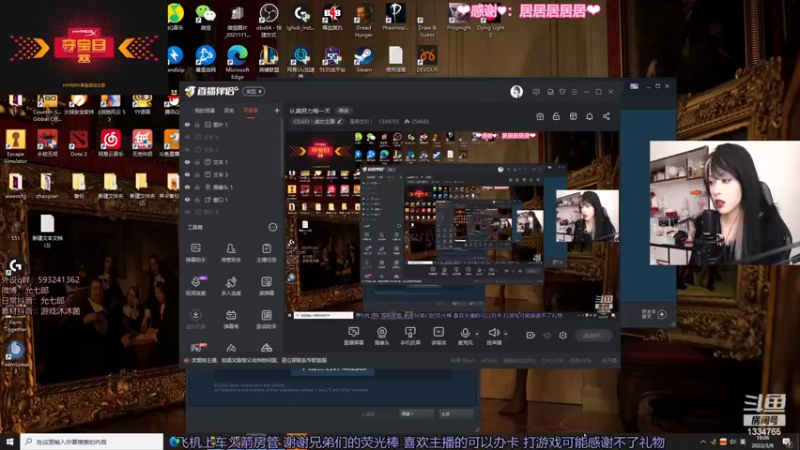Open the 主播任务 tool
The image size is (800, 450).
tap(266, 253)
